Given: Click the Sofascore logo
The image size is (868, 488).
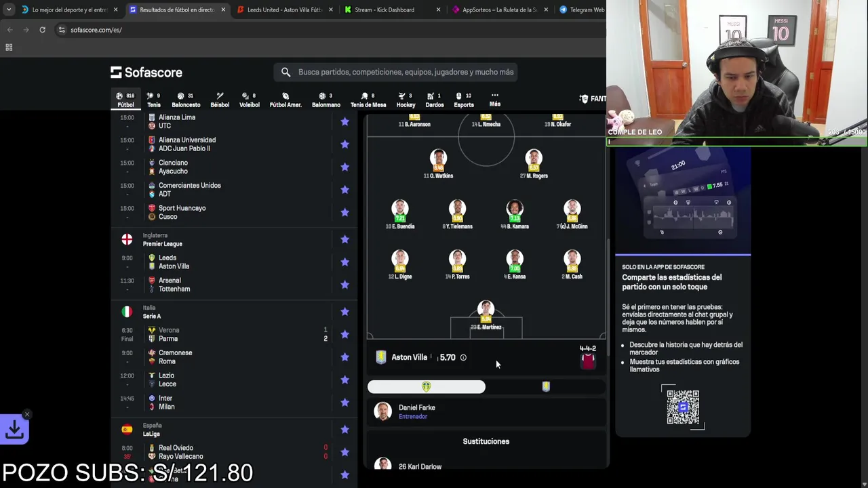Looking at the screenshot, I should tap(146, 73).
